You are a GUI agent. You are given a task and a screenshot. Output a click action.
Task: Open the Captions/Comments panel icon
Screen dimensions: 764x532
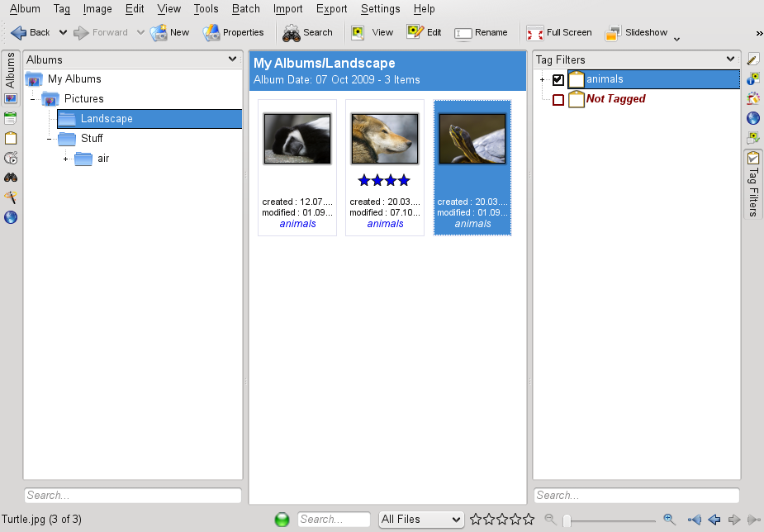point(752,58)
